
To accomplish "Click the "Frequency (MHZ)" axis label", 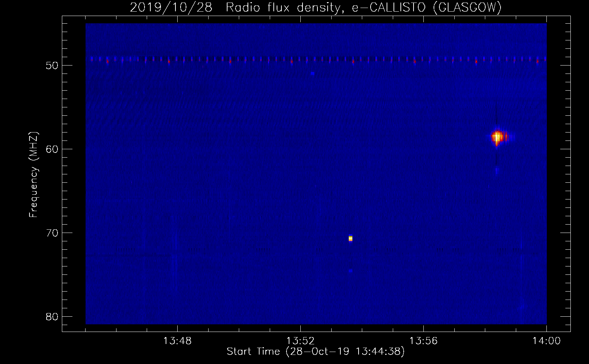I will [33, 175].
